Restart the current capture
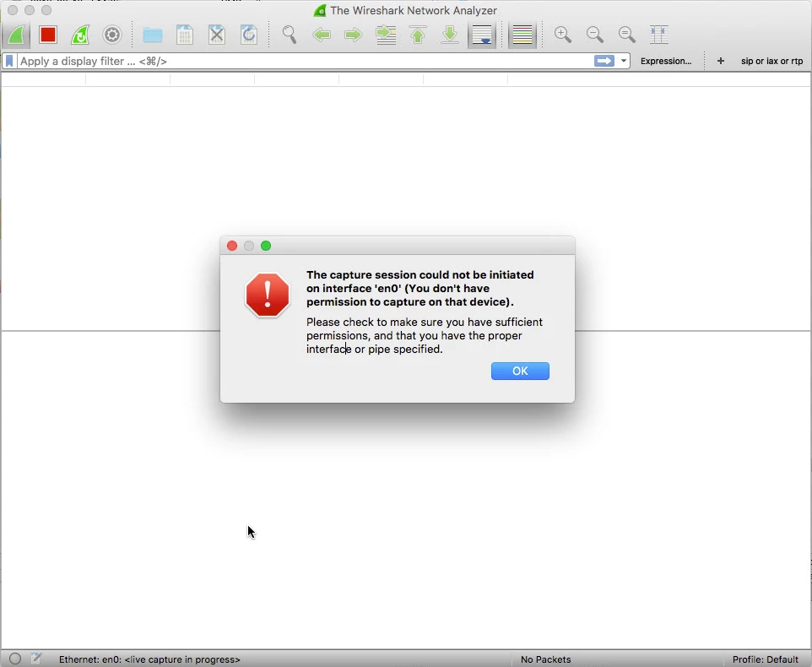 pyautogui.click(x=80, y=35)
